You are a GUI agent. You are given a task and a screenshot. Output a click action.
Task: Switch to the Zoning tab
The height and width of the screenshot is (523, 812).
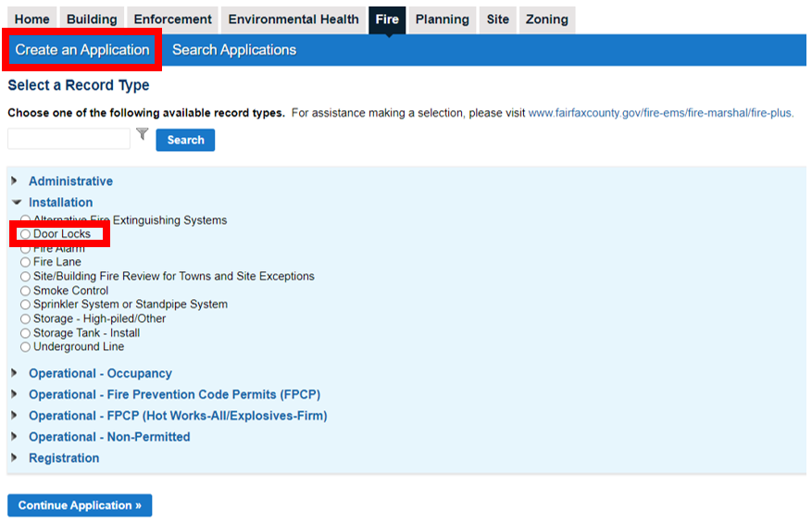pos(546,19)
